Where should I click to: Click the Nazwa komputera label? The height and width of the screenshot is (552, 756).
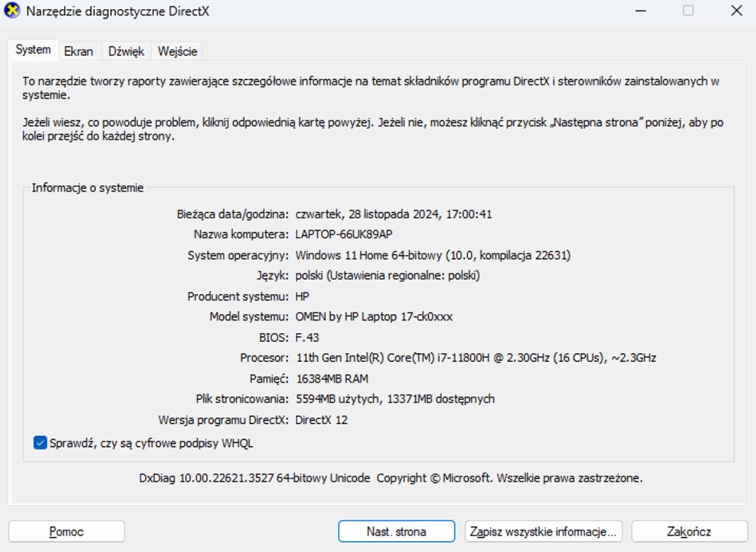pyautogui.click(x=241, y=235)
